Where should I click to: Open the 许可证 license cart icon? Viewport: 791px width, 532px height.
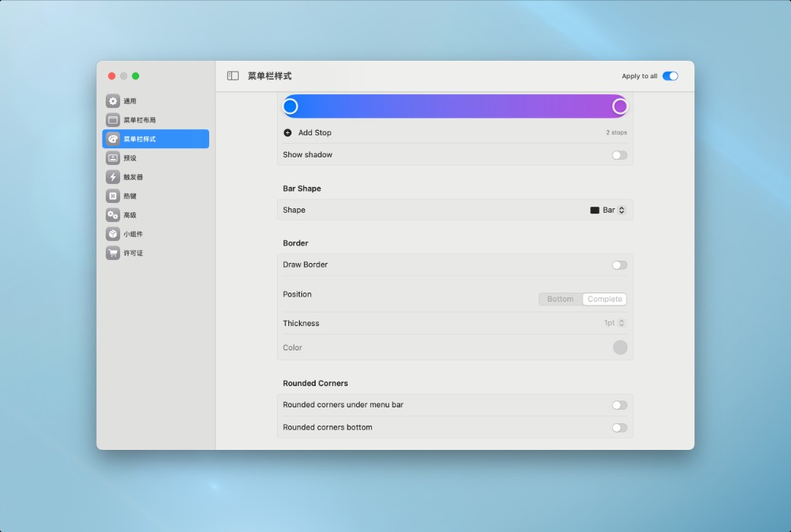[x=113, y=252]
